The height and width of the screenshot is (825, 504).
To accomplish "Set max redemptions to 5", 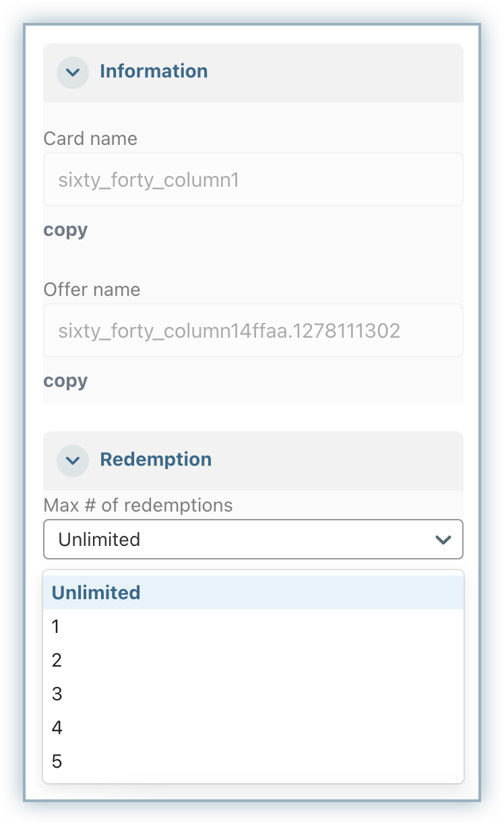I will point(57,762).
